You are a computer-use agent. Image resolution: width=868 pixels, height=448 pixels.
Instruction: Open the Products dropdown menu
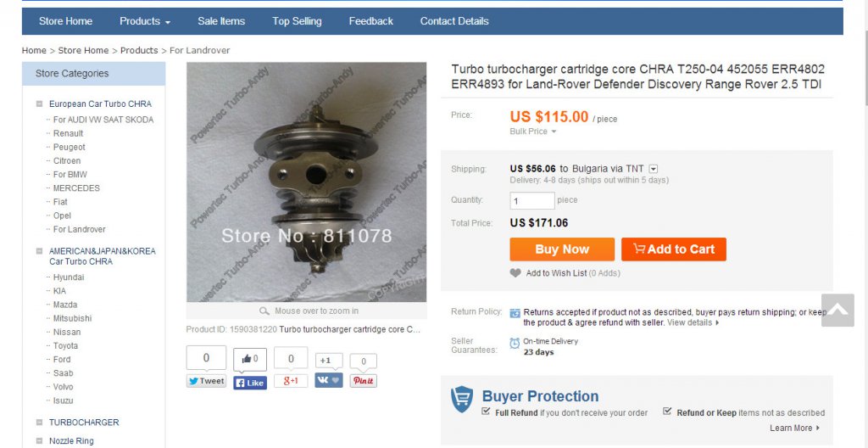[145, 21]
